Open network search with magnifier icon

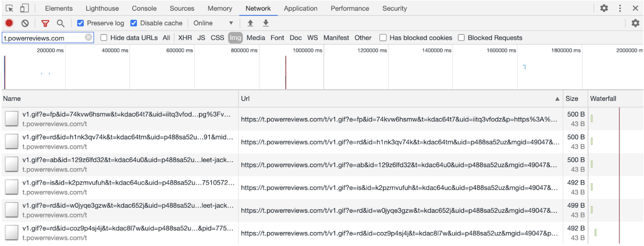coord(60,23)
